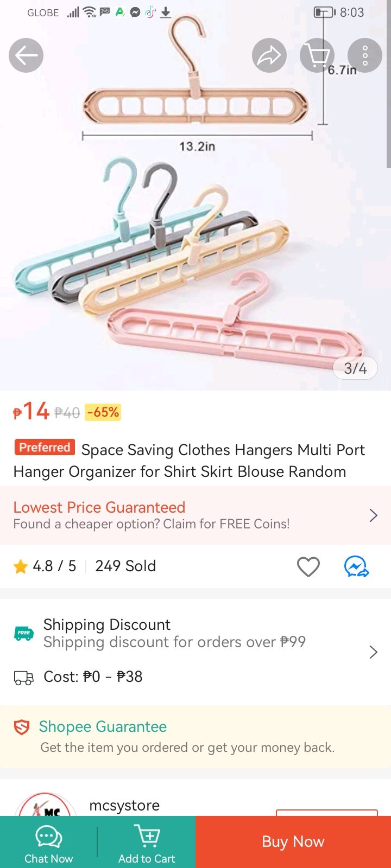Open the mcsystore shop name
This screenshot has width=391, height=868.
point(124,806)
